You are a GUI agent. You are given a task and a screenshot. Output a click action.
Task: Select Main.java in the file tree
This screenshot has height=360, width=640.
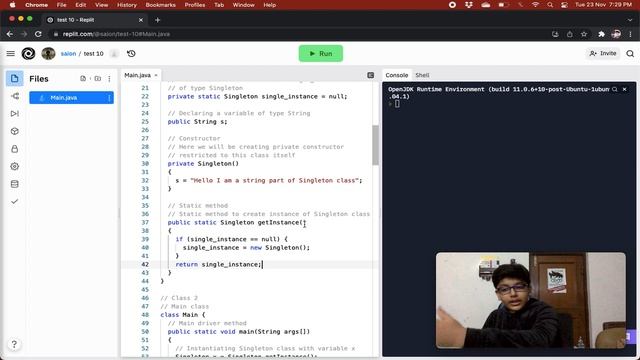pyautogui.click(x=71, y=98)
